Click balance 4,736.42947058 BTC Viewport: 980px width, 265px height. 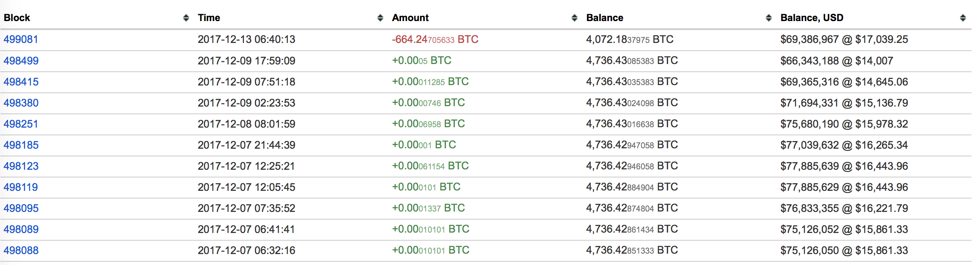pos(632,145)
